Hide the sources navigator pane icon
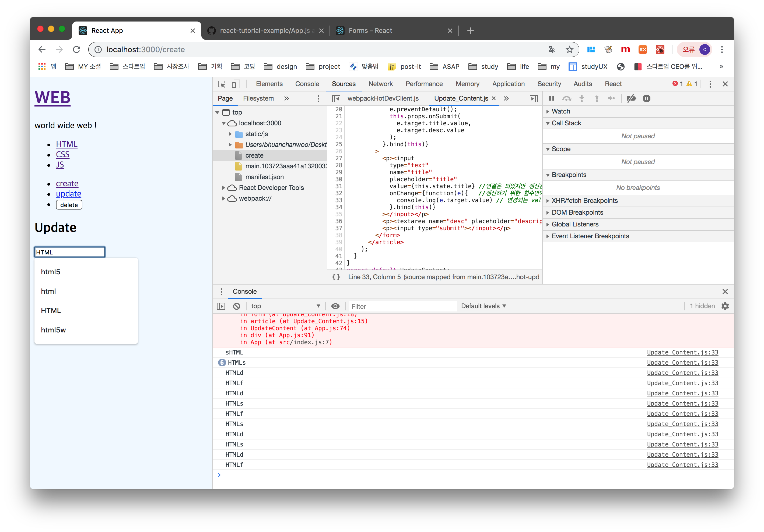 pos(337,99)
